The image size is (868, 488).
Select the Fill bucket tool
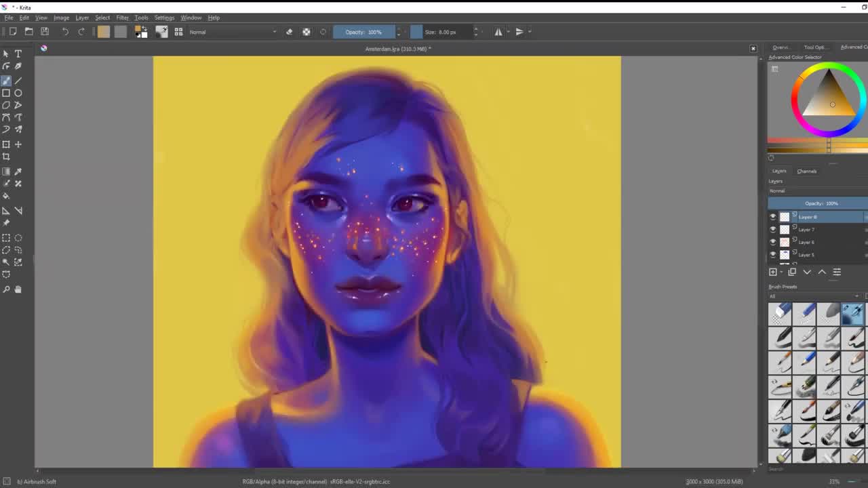[x=6, y=196]
